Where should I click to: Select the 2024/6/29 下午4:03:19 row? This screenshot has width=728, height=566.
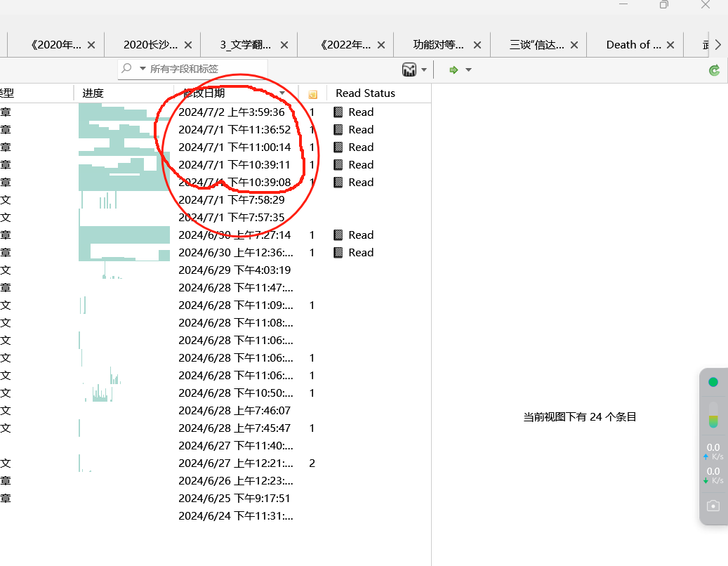216,270
